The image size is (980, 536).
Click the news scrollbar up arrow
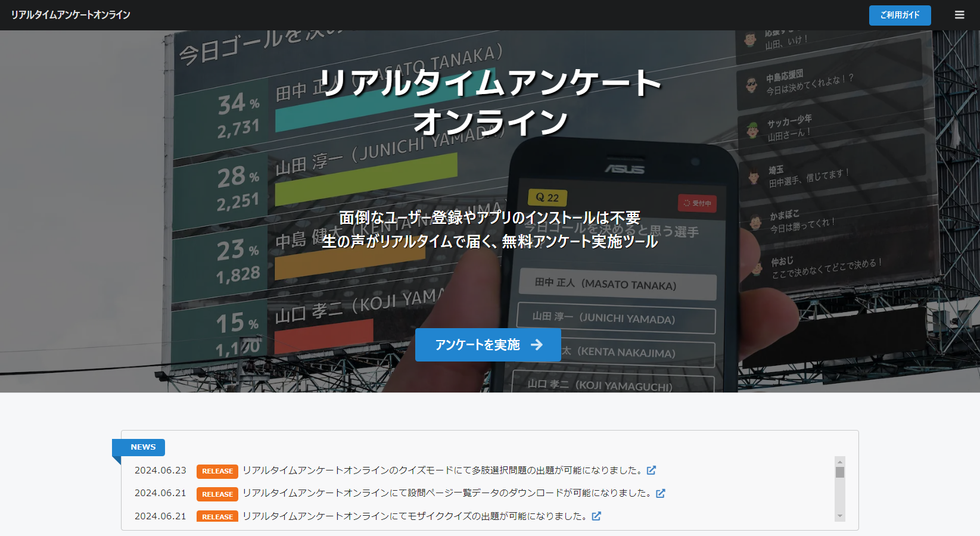pyautogui.click(x=840, y=462)
